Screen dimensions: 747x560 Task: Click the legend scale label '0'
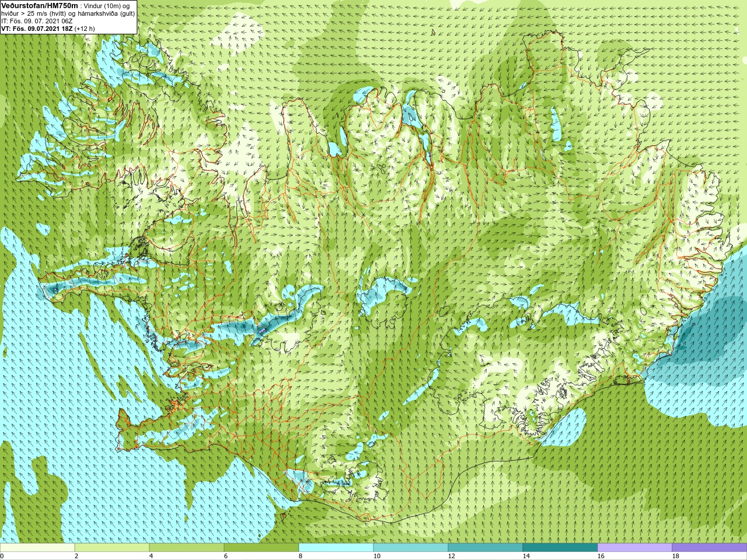(x=2, y=556)
